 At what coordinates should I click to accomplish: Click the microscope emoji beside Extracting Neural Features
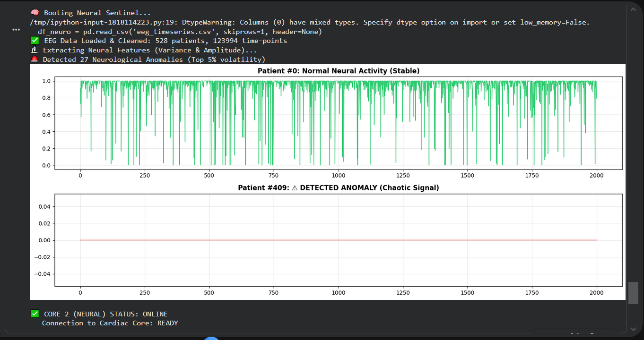tap(35, 50)
